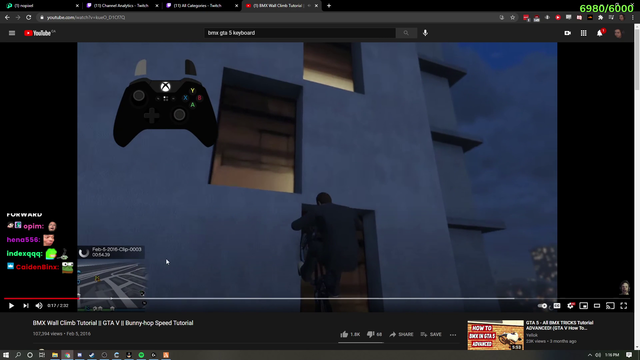This screenshot has height=360, width=640.
Task: Open the BMX Wall Climb Tutorial video title
Action: pyautogui.click(x=113, y=323)
